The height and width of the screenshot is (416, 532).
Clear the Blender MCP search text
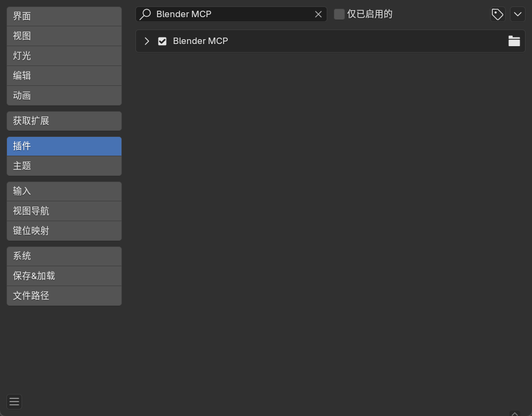318,14
